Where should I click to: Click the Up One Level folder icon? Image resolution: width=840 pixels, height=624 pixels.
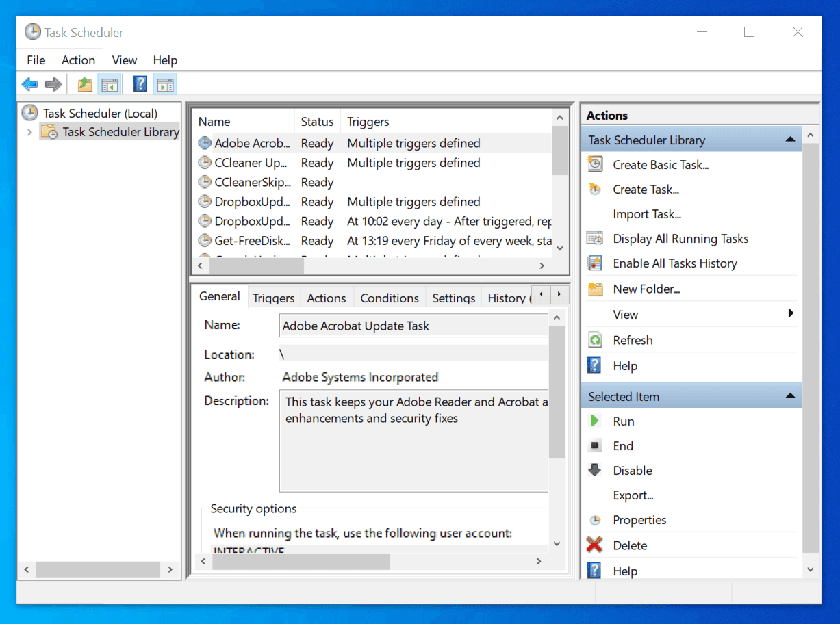pyautogui.click(x=85, y=84)
